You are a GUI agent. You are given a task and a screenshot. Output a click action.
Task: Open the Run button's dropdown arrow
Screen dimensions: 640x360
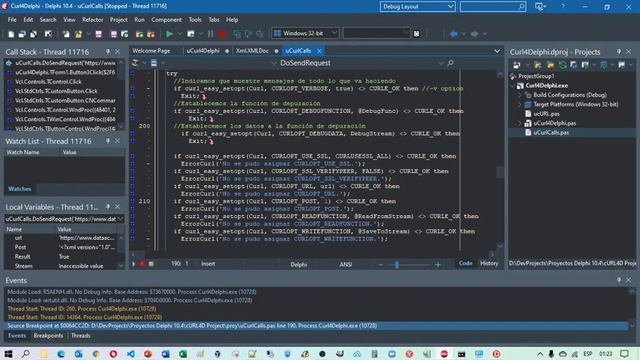click(x=179, y=34)
